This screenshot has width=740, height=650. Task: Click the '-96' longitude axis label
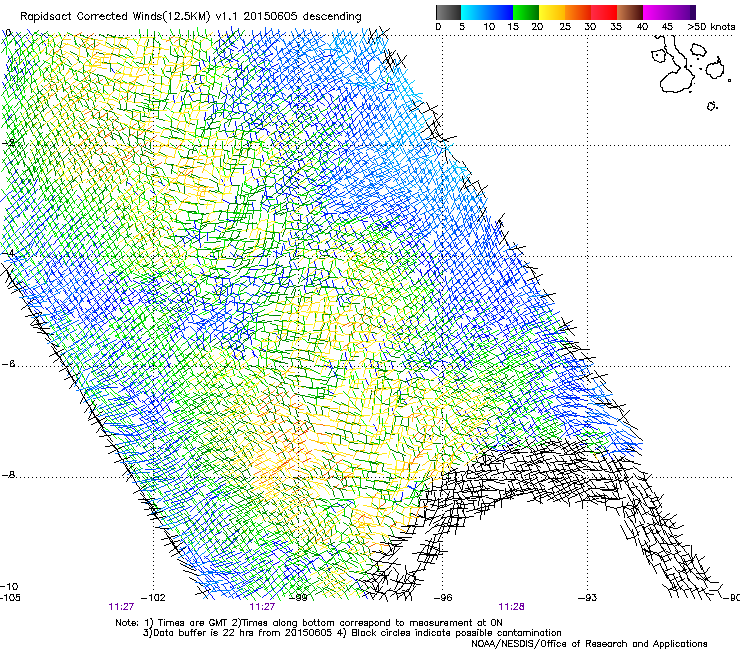coord(443,598)
